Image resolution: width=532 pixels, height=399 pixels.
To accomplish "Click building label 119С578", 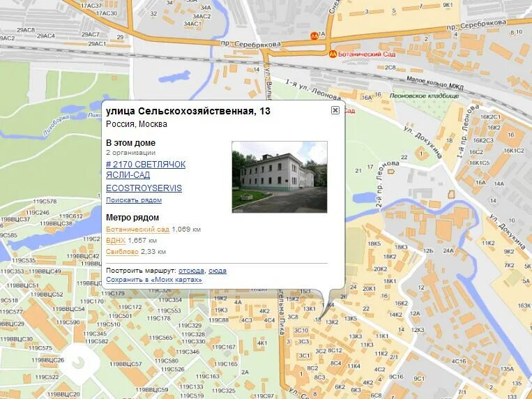I will [x=45, y=202].
